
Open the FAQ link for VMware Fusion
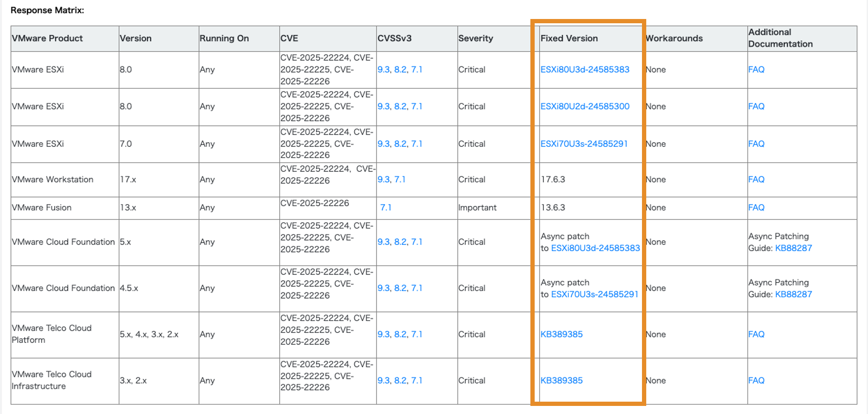tap(756, 207)
